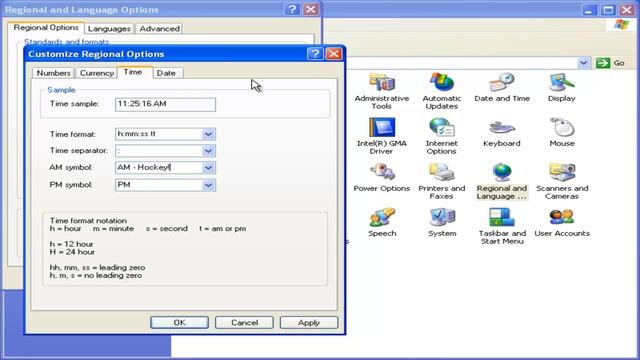The image size is (640, 360).
Task: Close the Regional and Language Options dialog
Action: (311, 9)
